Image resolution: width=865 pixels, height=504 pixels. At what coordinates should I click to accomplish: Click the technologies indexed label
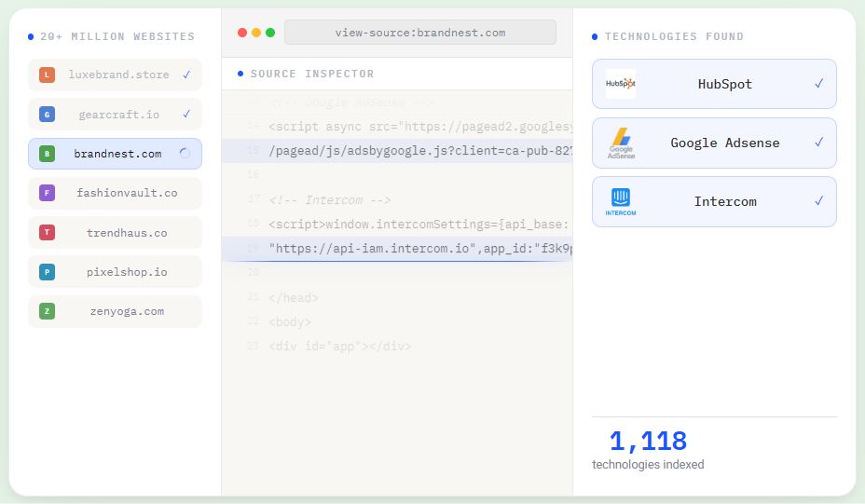(x=648, y=464)
